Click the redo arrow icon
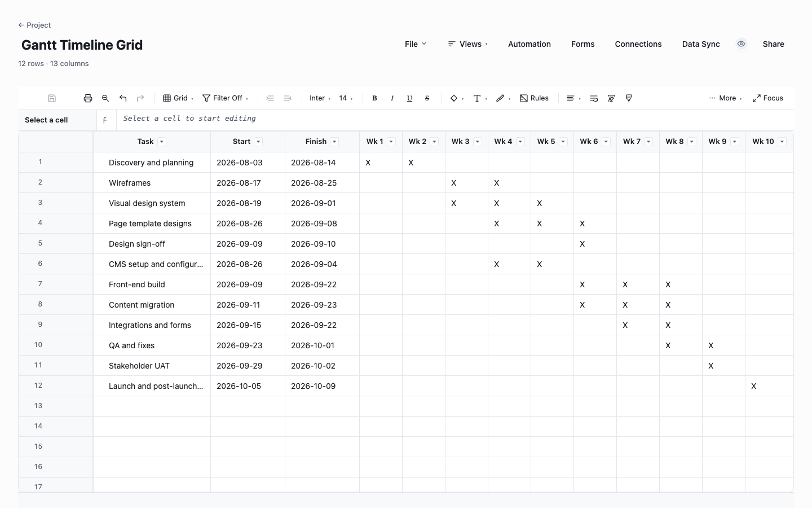 (140, 98)
